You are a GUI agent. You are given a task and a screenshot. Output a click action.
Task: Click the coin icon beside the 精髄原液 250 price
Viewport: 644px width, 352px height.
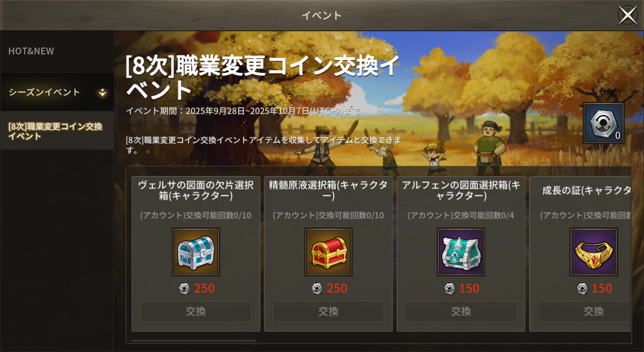point(317,289)
